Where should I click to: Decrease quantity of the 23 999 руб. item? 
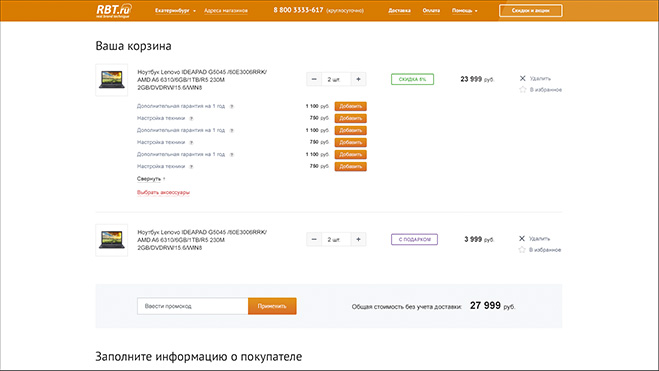coord(314,79)
